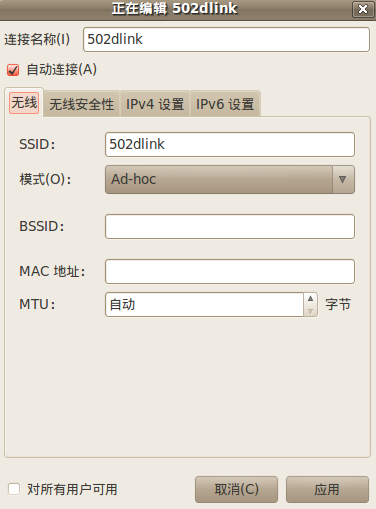Close the 正在编辑 502dlink dialog window
Image resolution: width=376 pixels, height=509 pixels.
(363, 9)
